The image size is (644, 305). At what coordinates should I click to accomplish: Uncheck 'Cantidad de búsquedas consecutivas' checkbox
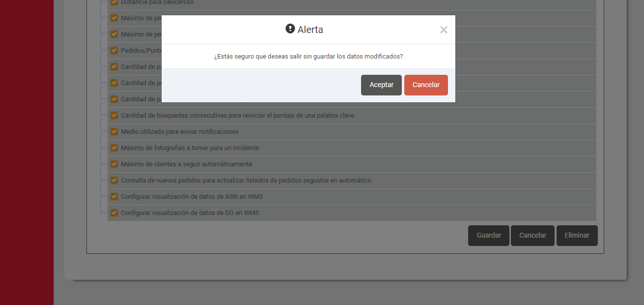tap(114, 115)
